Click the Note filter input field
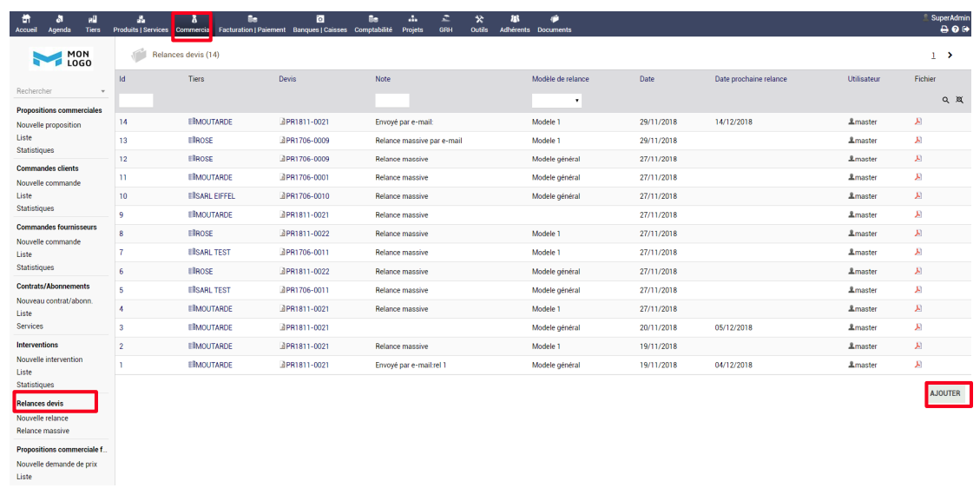The image size is (980, 488). click(x=392, y=100)
